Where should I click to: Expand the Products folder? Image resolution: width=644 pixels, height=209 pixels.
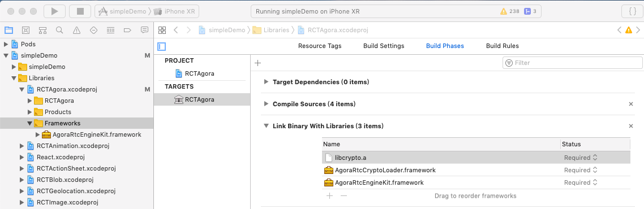(x=29, y=112)
